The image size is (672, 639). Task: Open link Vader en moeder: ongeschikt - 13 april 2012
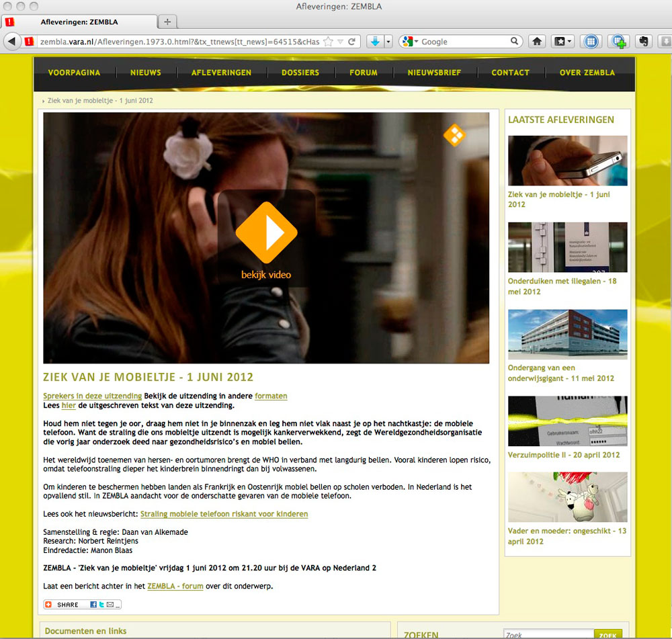tap(567, 536)
